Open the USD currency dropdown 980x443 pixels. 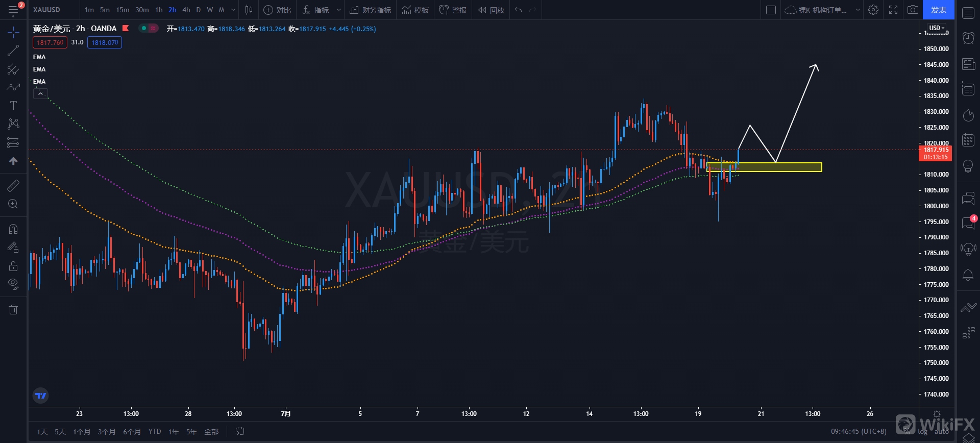pyautogui.click(x=937, y=28)
